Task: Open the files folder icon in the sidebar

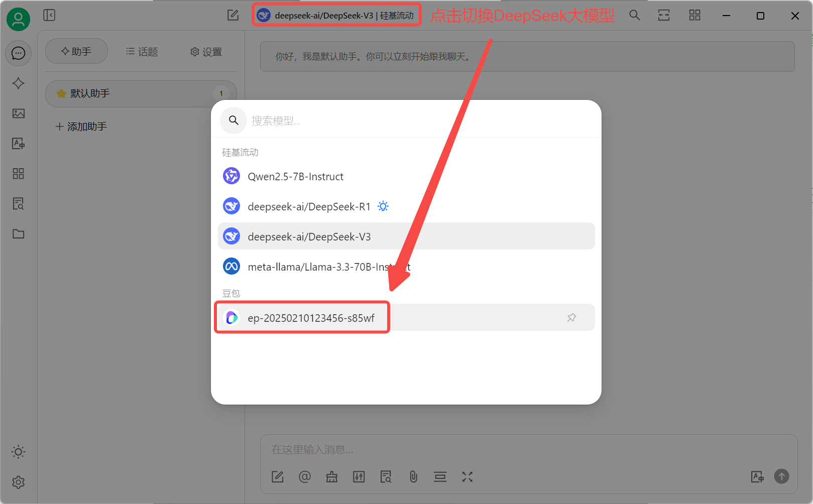Action: [19, 234]
